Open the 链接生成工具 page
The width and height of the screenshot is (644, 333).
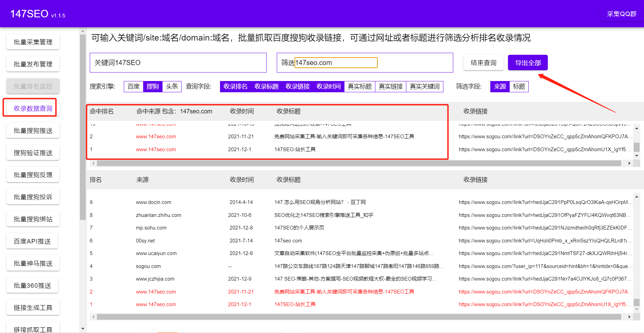click(33, 307)
